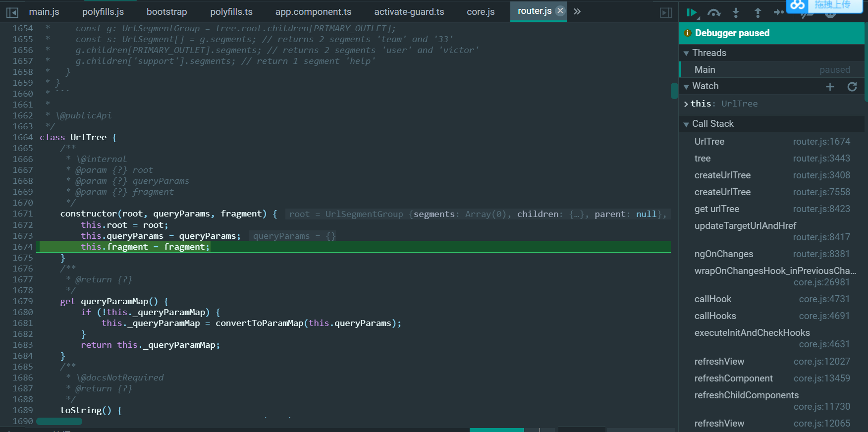Close the router.js tab
Image resolution: width=868 pixels, height=432 pixels.
560,11
